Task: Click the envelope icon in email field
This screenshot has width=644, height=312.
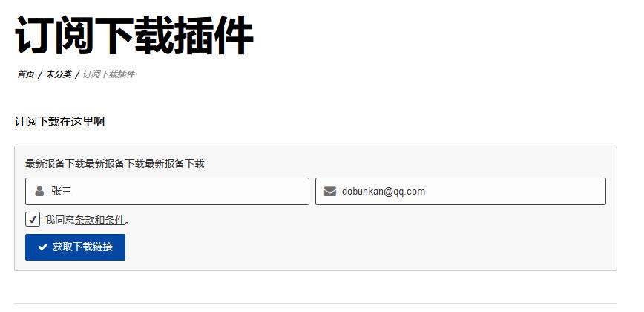Action: [330, 192]
